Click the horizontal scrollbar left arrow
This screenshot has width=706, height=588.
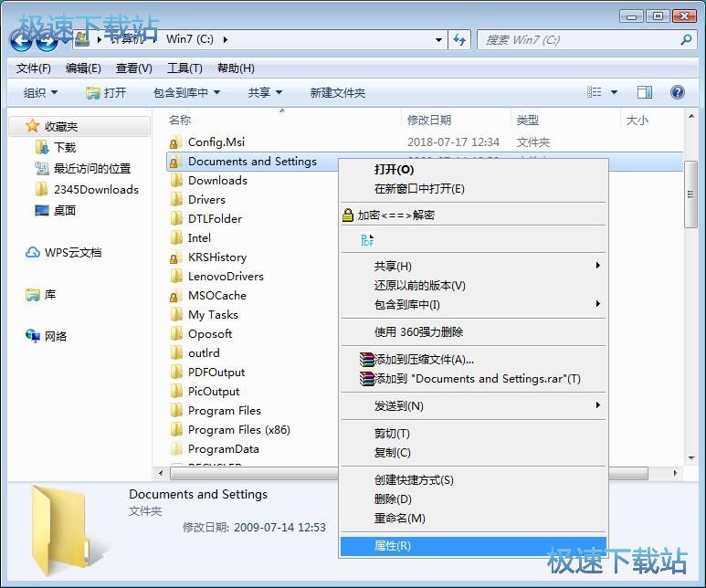161,473
